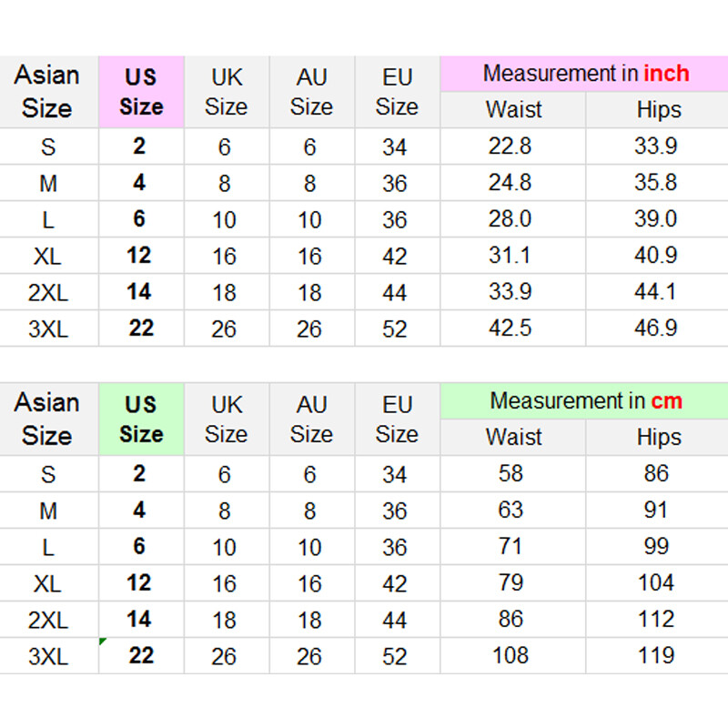
Task: Select the 2XL row label in inch table
Action: (x=47, y=292)
